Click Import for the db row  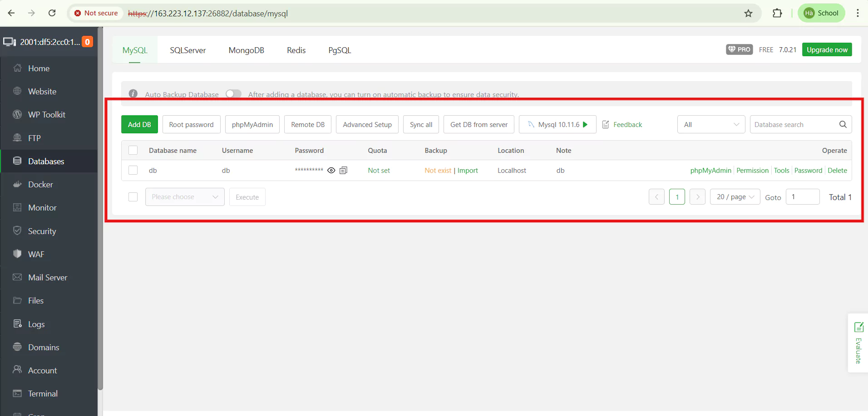[468, 171]
